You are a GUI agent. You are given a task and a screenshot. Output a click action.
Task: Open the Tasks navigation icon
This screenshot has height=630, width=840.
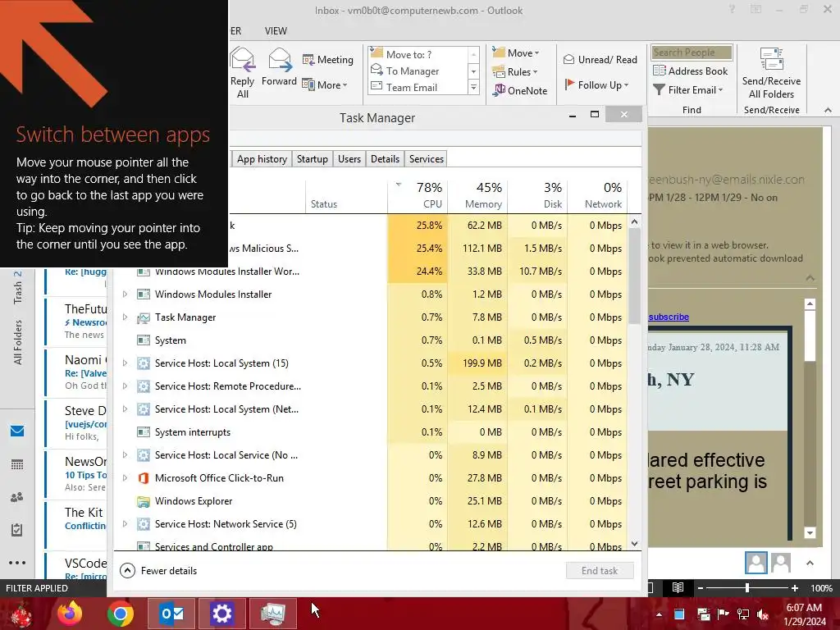point(17,530)
